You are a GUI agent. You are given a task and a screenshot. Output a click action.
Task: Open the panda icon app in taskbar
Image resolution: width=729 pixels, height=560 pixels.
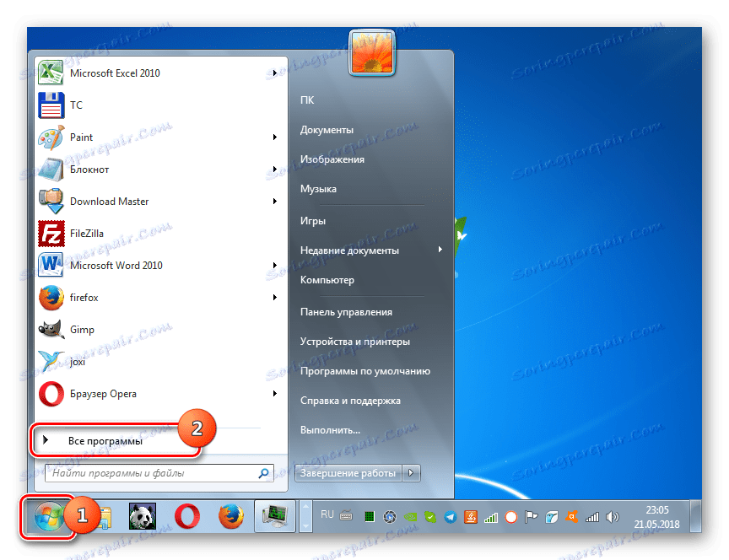coord(143,517)
